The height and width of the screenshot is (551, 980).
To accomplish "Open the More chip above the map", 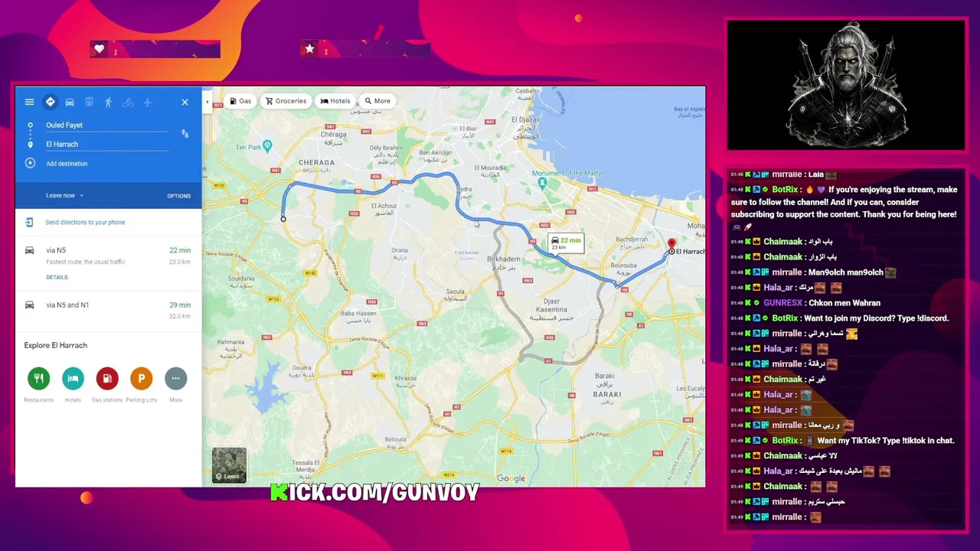I will (x=377, y=101).
